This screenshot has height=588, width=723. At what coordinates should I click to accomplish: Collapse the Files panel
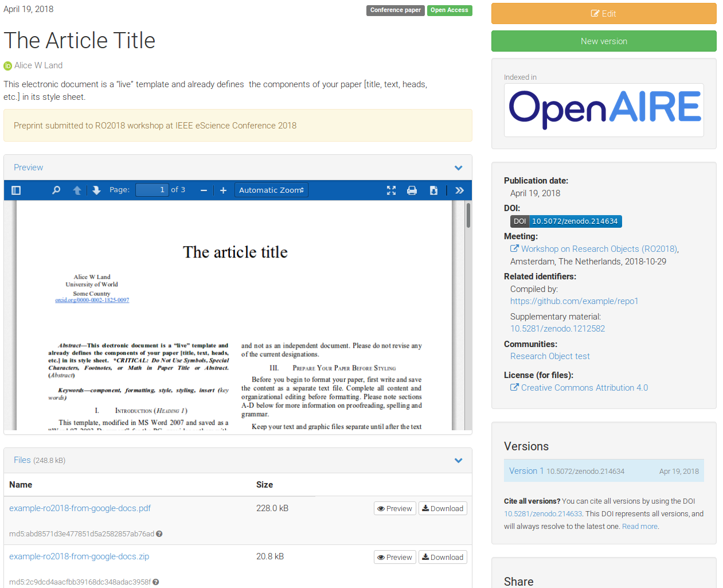pyautogui.click(x=458, y=461)
